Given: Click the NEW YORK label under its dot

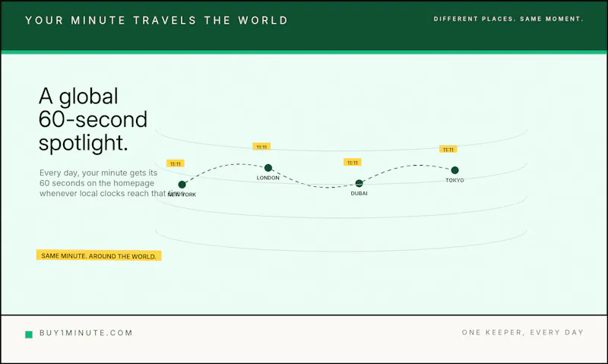Looking at the screenshot, I should tap(182, 195).
